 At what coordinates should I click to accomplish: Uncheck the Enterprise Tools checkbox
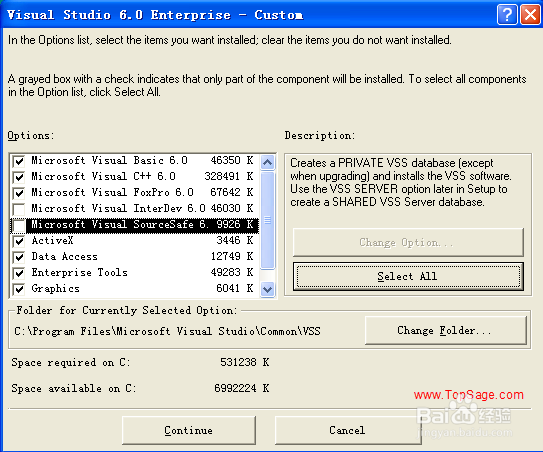[19, 273]
